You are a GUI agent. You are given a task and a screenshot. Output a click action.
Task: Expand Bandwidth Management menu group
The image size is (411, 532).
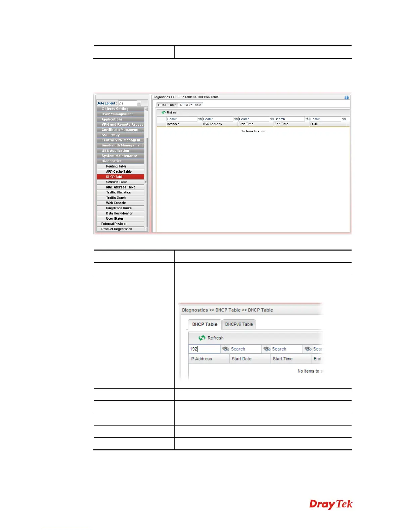click(120, 145)
